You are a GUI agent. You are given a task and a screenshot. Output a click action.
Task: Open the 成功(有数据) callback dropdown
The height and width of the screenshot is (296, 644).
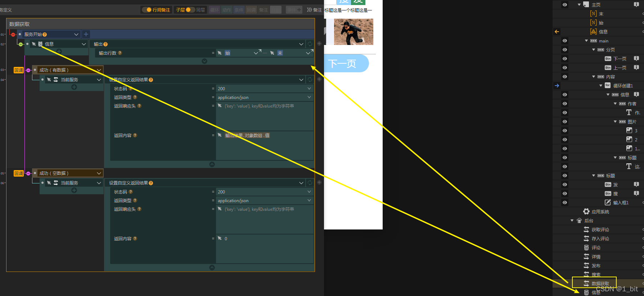(x=99, y=70)
